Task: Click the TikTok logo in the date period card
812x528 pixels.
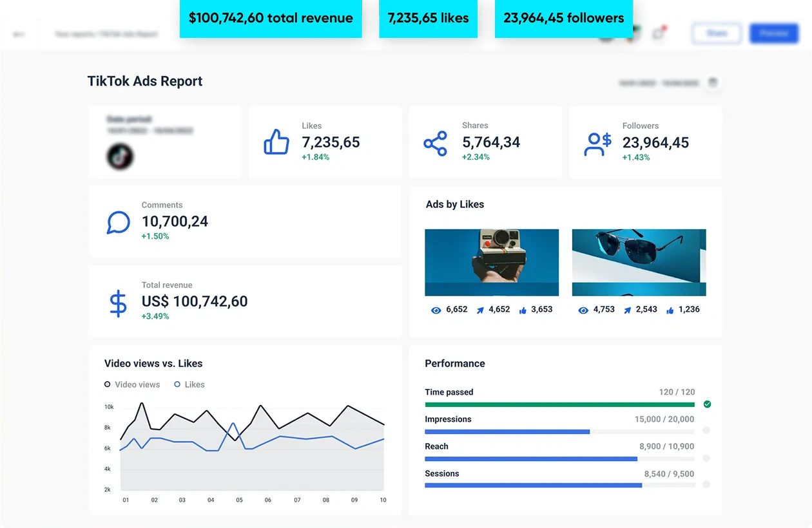Action: 120,156
